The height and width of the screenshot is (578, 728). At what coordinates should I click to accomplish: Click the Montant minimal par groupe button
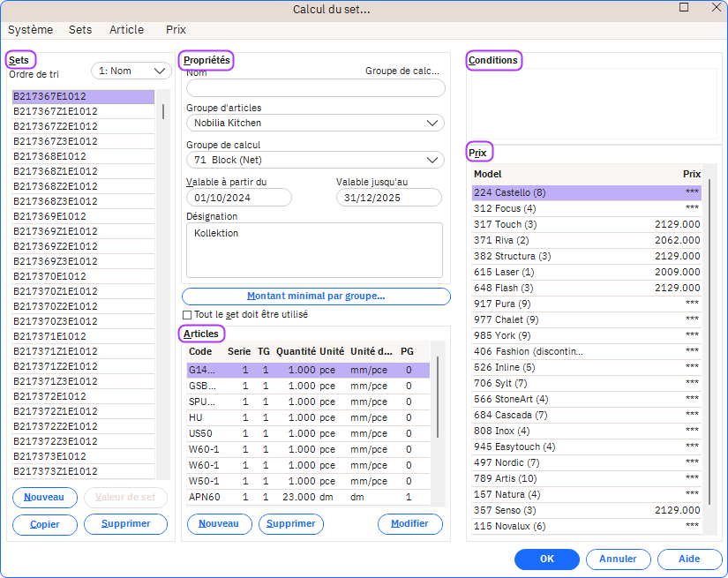(x=316, y=297)
